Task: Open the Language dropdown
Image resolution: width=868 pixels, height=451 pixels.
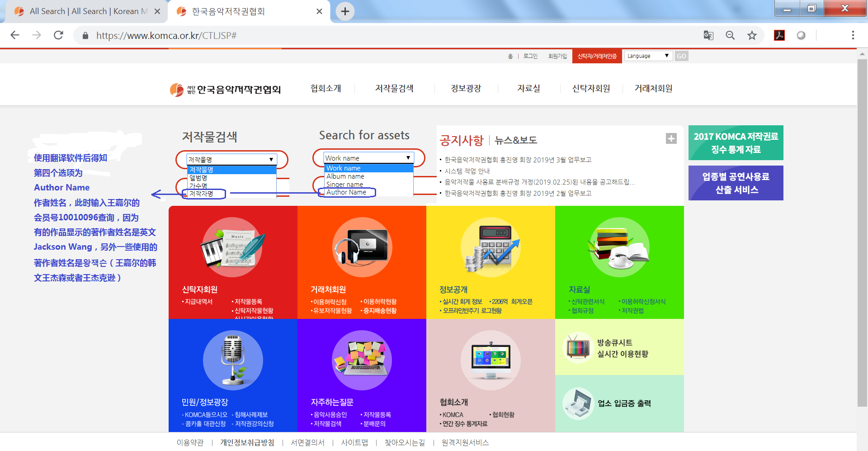Action: click(x=648, y=56)
